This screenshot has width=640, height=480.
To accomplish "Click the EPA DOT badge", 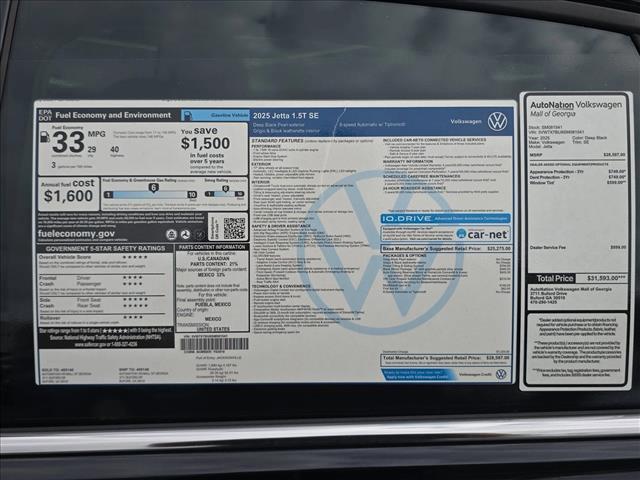I will 43,116.
